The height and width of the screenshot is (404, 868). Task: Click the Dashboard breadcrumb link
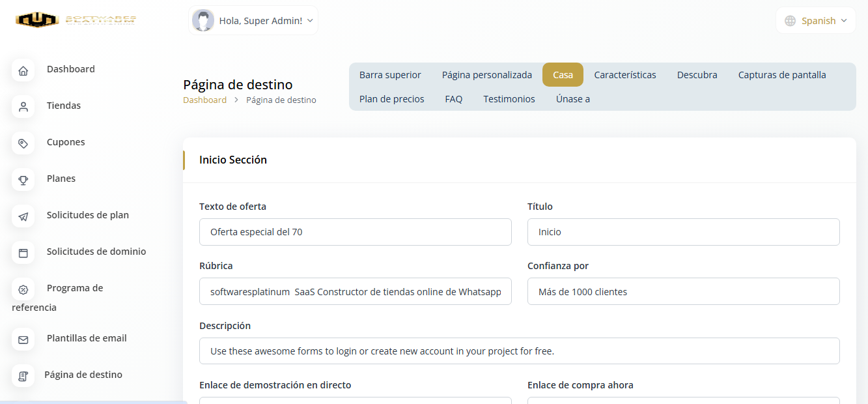pyautogui.click(x=204, y=100)
